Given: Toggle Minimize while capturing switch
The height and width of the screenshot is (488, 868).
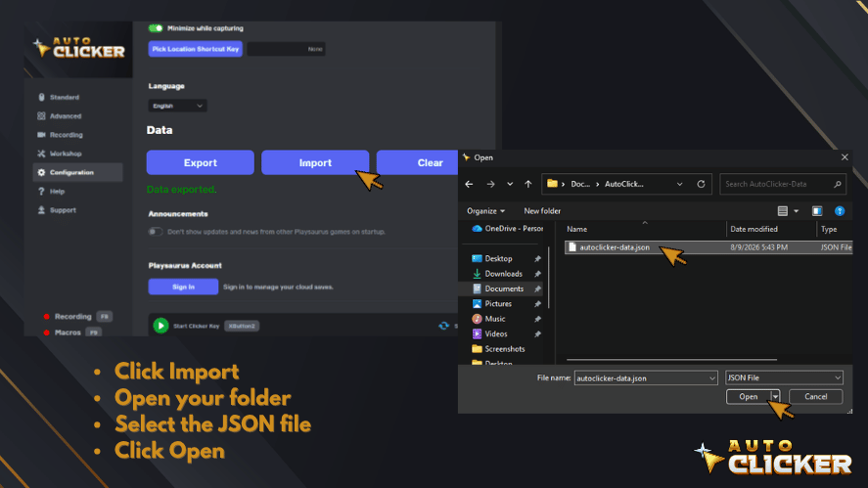Looking at the screenshot, I should point(156,28).
